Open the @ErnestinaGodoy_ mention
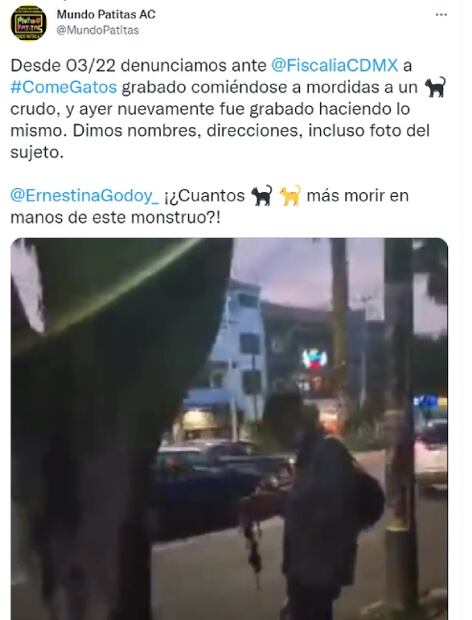This screenshot has width=472, height=620. tap(85, 195)
